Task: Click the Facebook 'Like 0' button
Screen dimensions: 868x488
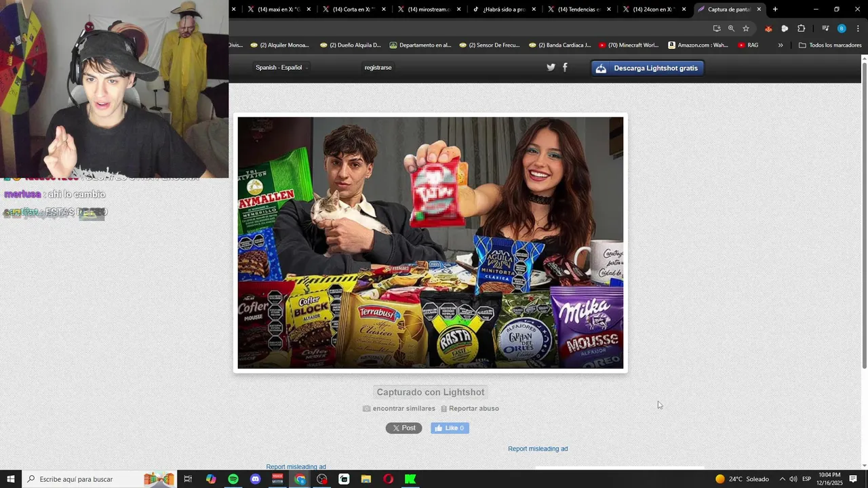Action: (x=450, y=428)
